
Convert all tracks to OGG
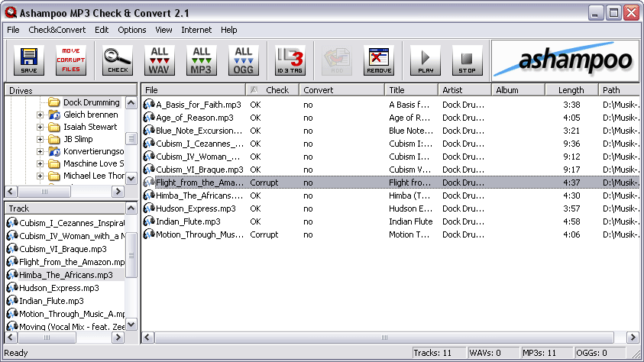pos(243,60)
